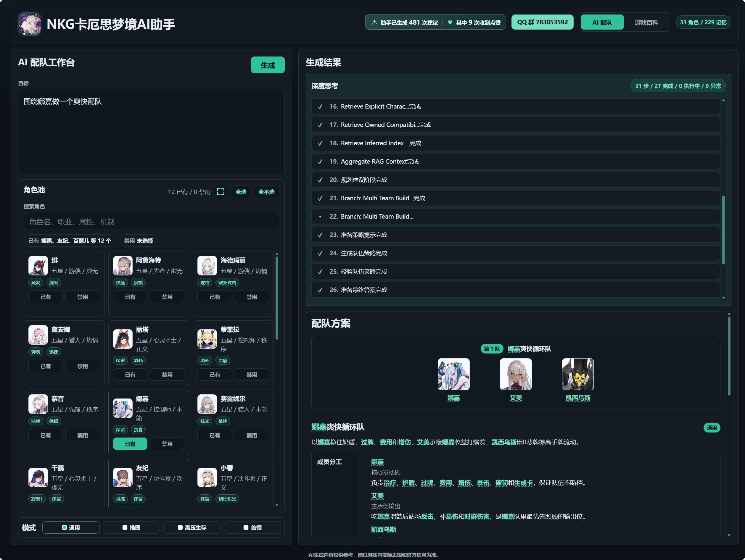Focus the 搜索角色 search field
The image size is (745, 560).
coord(151,222)
